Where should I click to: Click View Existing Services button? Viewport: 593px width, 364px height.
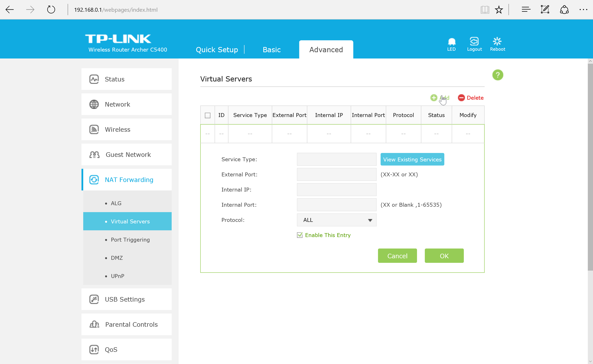pos(412,159)
